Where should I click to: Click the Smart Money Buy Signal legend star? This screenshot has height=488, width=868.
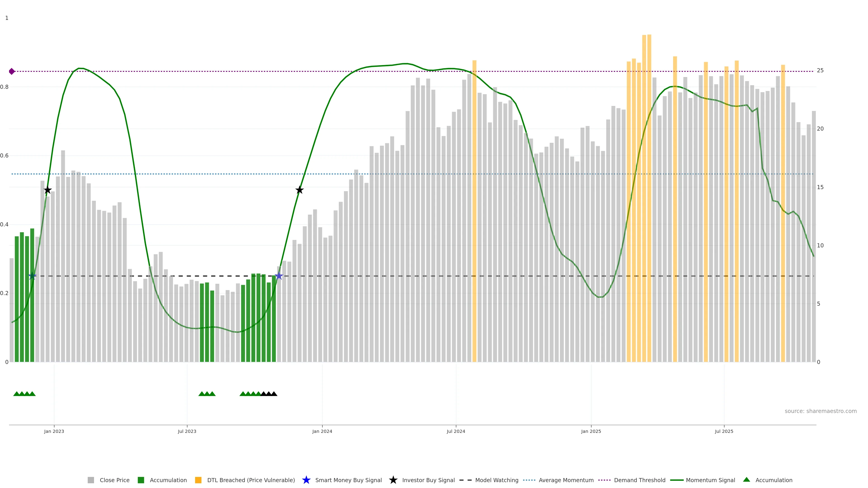coord(306,480)
